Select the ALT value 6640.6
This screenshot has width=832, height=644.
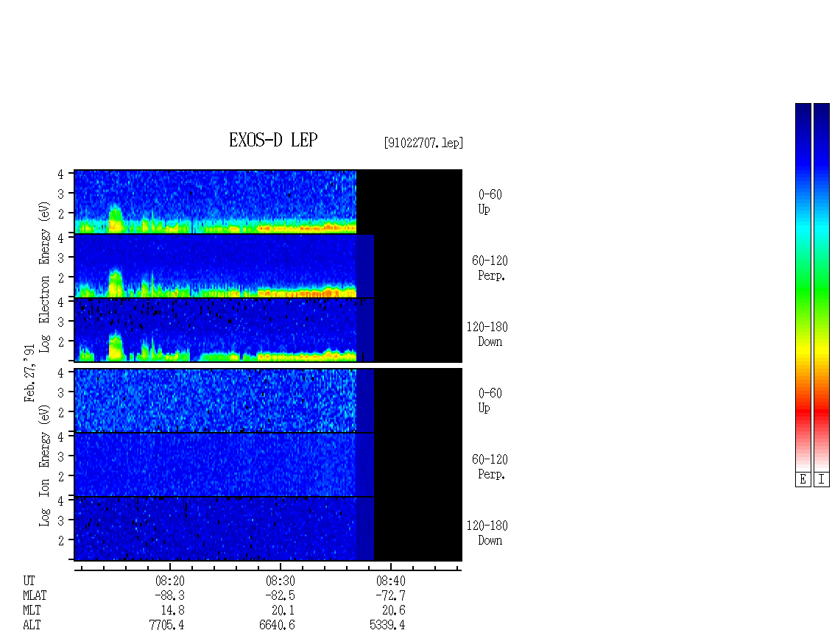click(277, 626)
